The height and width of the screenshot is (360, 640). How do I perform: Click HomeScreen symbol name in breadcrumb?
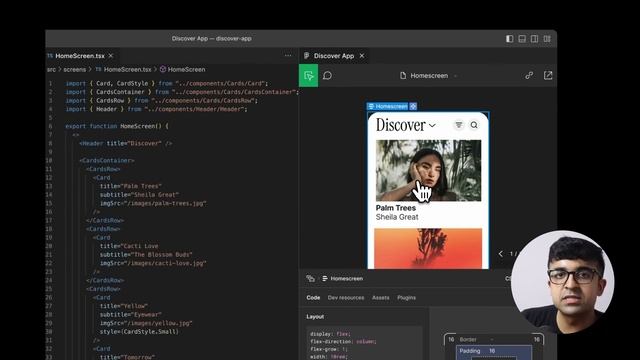click(x=187, y=69)
